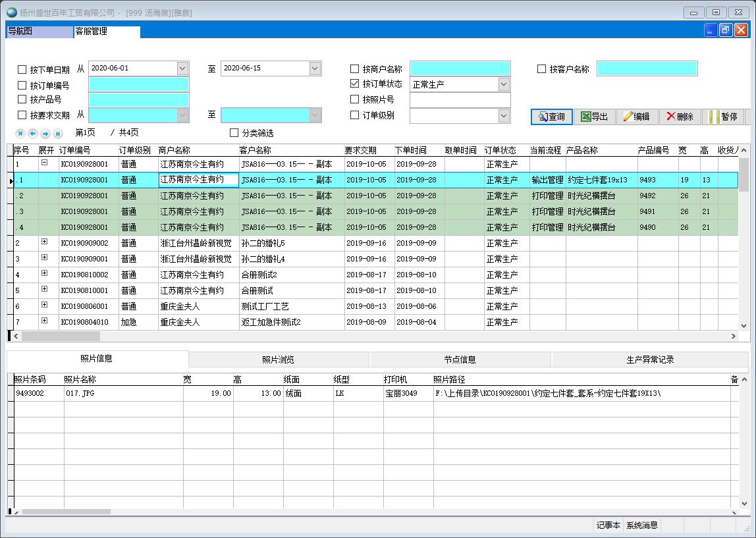Expand order row KC0190909002
Viewport: 756px width, 538px height.
pos(44,242)
